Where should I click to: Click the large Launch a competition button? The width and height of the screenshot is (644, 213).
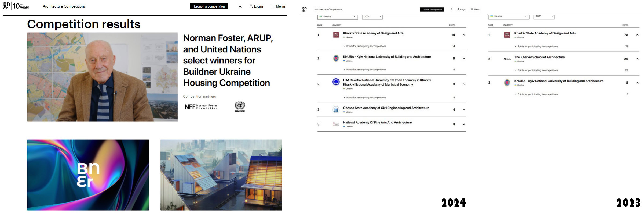pos(209,6)
